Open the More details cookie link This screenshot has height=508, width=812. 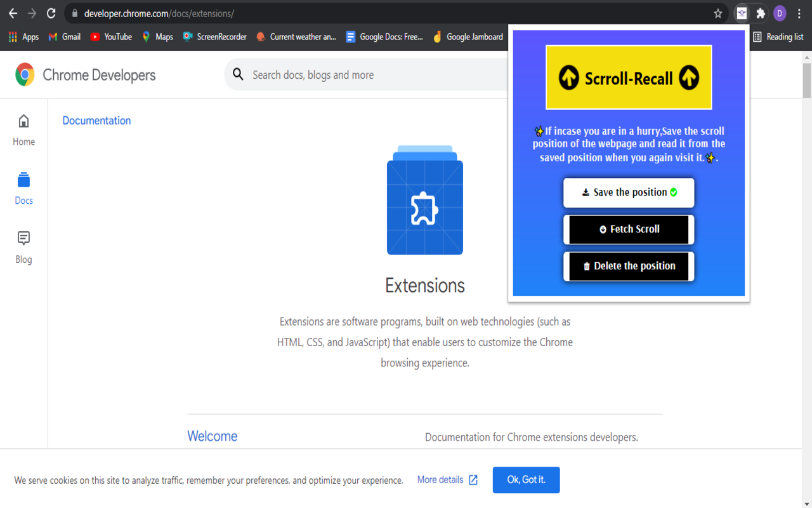click(447, 480)
